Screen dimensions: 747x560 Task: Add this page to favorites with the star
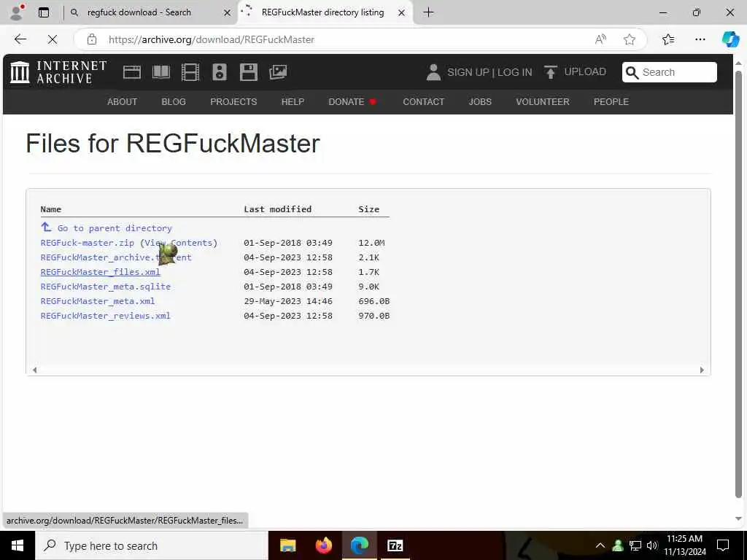pos(630,39)
